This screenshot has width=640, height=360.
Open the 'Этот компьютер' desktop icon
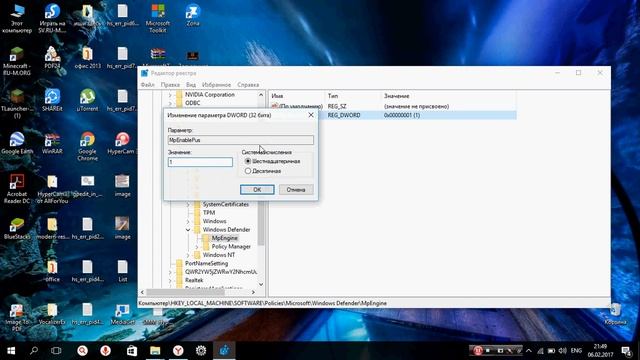pos(17,18)
